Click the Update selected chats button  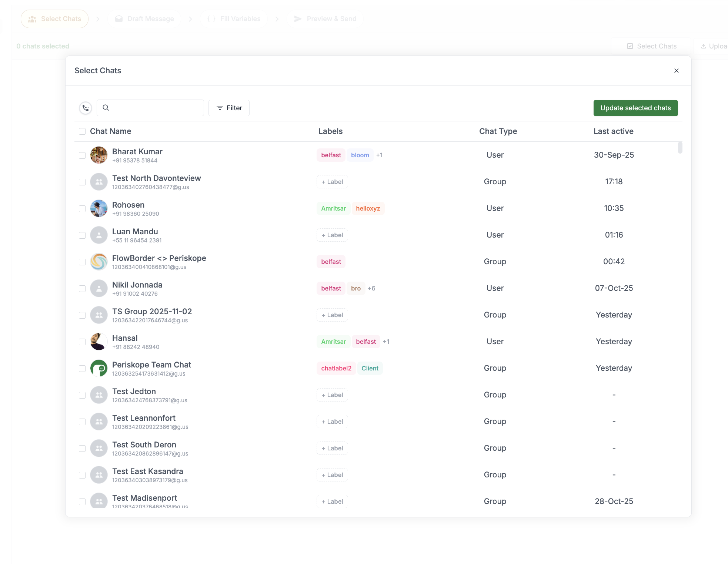(635, 108)
